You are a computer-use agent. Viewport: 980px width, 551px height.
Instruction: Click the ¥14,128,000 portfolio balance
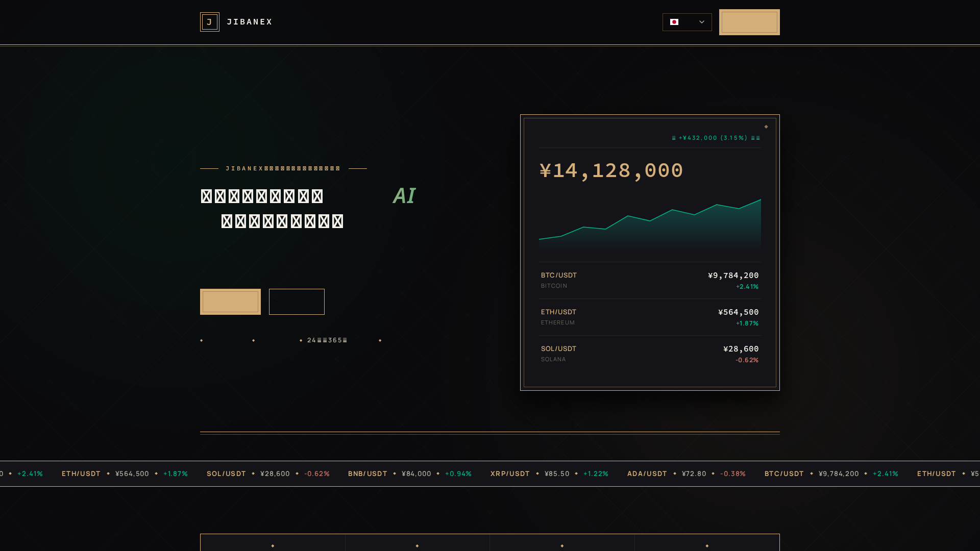(611, 170)
